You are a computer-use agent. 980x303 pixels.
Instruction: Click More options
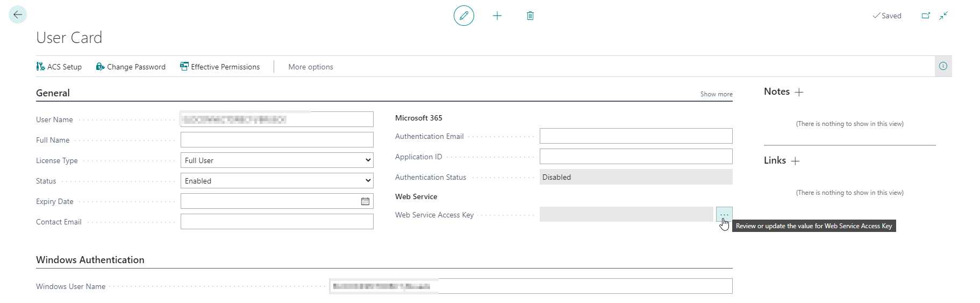tap(311, 67)
